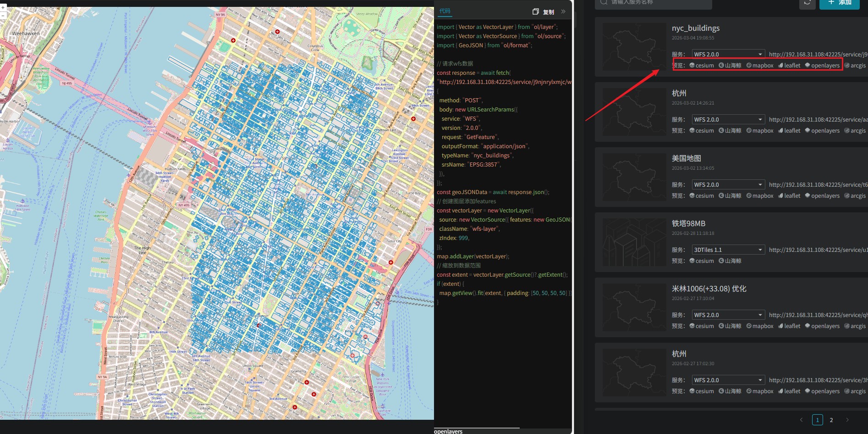Screen dimensions: 868x434
Task: Click the map zoom in plus button
Action: tap(3, 8)
